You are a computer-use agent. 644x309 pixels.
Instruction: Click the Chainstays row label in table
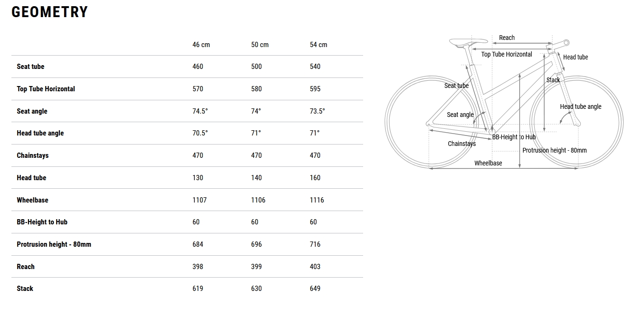coord(32,155)
